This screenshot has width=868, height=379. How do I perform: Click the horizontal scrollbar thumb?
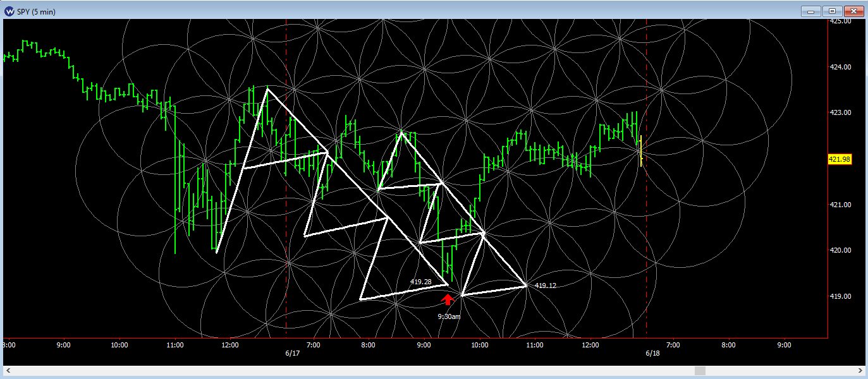click(700, 371)
